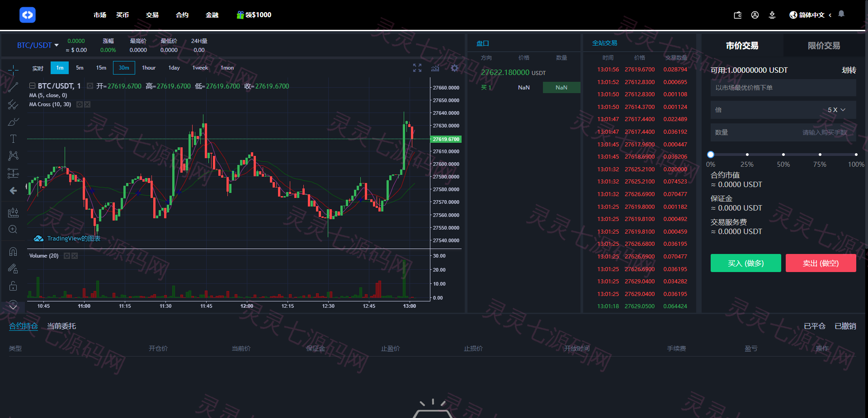Open the measure candlestick tool

13,212
